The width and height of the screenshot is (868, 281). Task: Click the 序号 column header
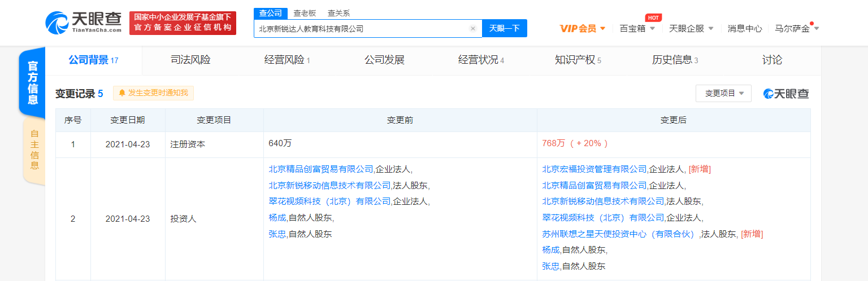pyautogui.click(x=73, y=120)
